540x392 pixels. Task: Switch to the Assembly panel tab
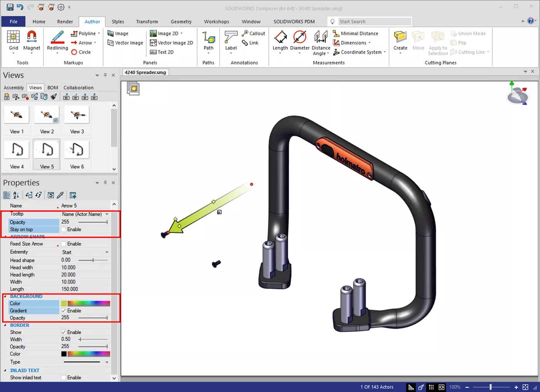(14, 87)
